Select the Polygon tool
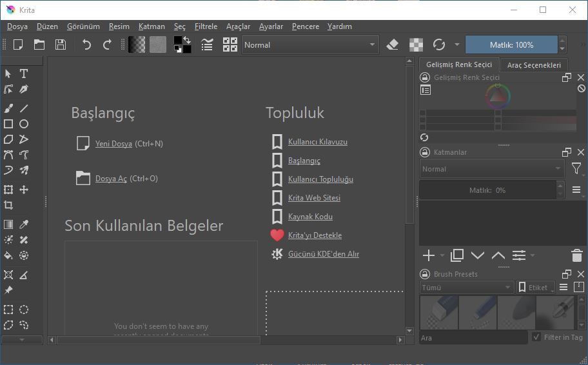This screenshot has width=588, height=365. pyautogui.click(x=8, y=139)
